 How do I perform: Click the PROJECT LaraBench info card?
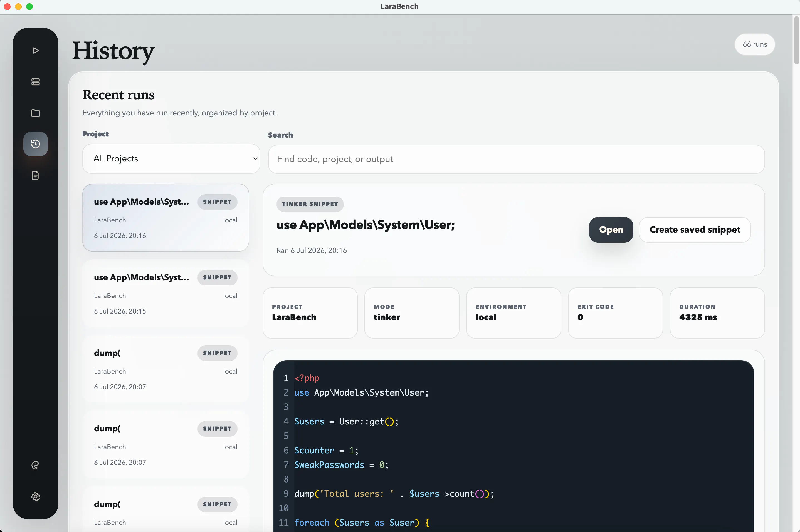310,313
